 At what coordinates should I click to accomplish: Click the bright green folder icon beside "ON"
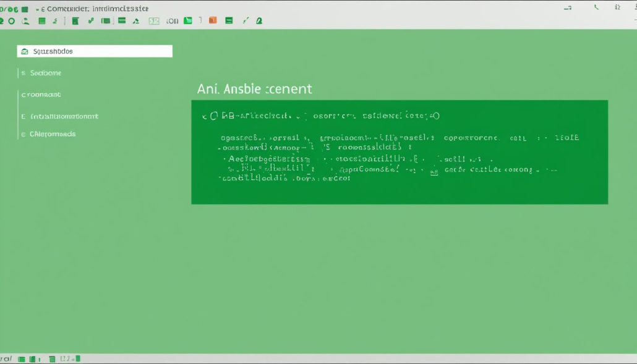(187, 20)
